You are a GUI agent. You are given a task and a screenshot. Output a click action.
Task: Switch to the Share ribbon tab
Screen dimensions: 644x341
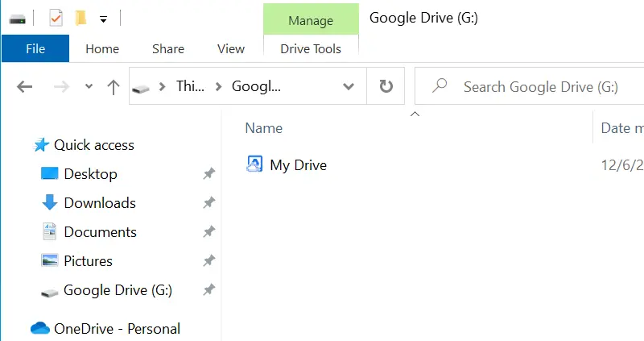pyautogui.click(x=168, y=48)
